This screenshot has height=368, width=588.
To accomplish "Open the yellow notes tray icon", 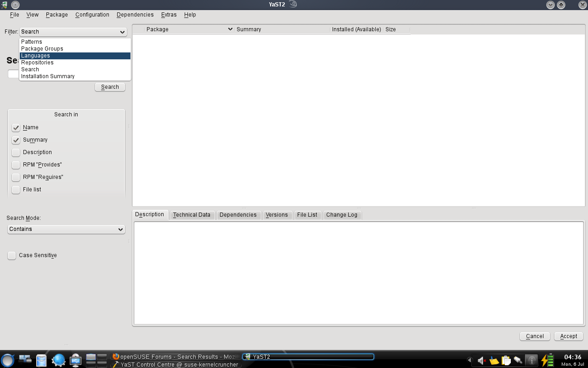I will 494,361.
